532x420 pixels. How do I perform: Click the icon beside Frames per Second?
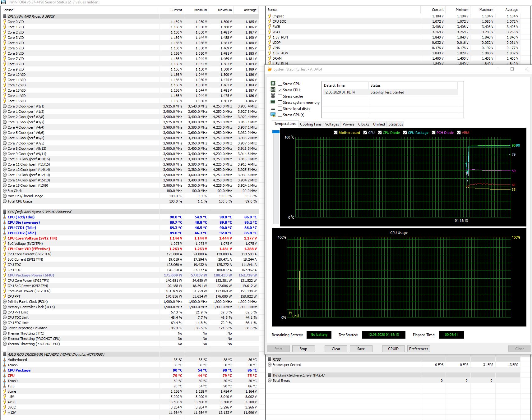point(270,365)
